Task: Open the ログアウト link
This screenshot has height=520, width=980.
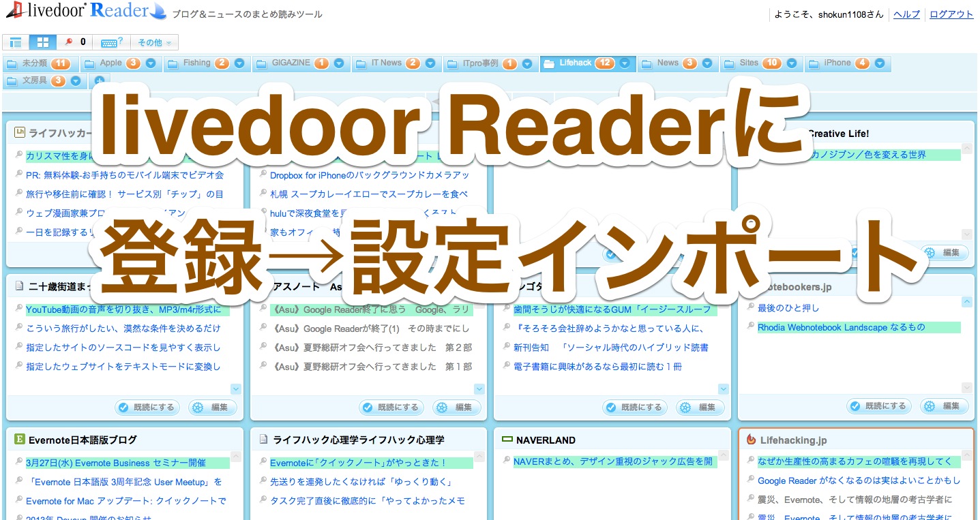Action: [x=950, y=14]
